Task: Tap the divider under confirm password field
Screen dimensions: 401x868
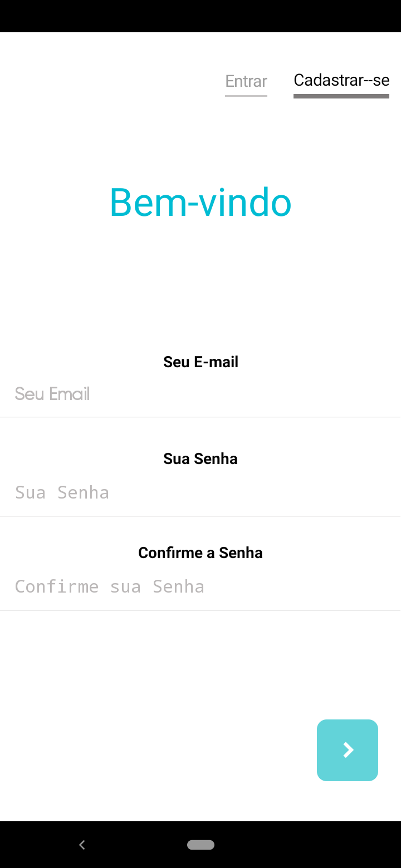Action: point(200,610)
